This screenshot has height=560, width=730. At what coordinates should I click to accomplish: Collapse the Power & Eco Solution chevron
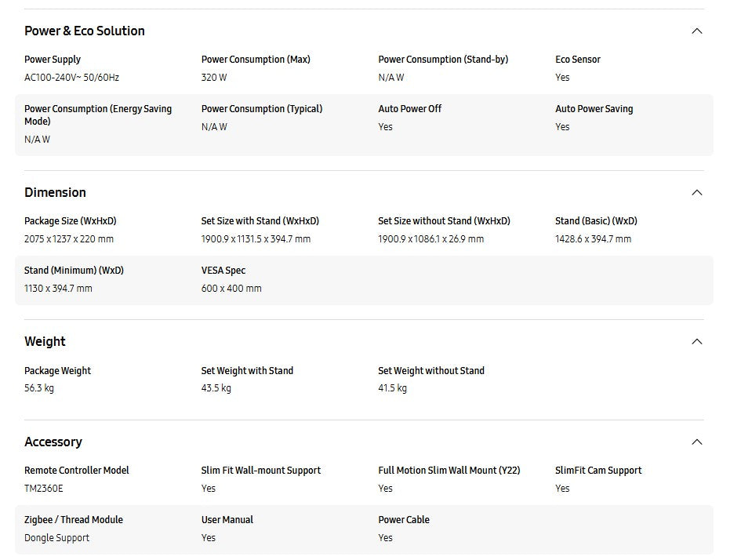point(696,31)
